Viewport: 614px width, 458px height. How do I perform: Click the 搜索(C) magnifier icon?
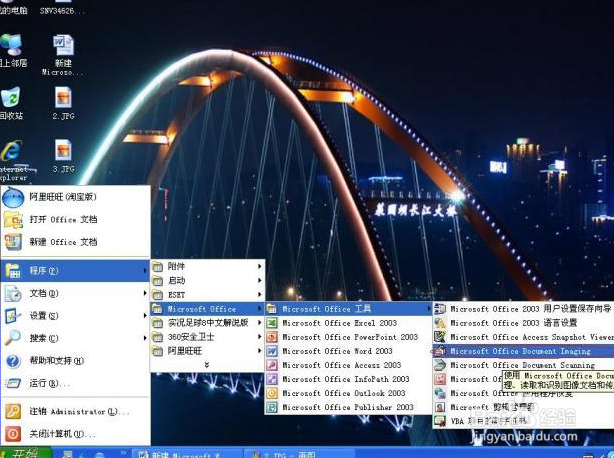[13, 338]
